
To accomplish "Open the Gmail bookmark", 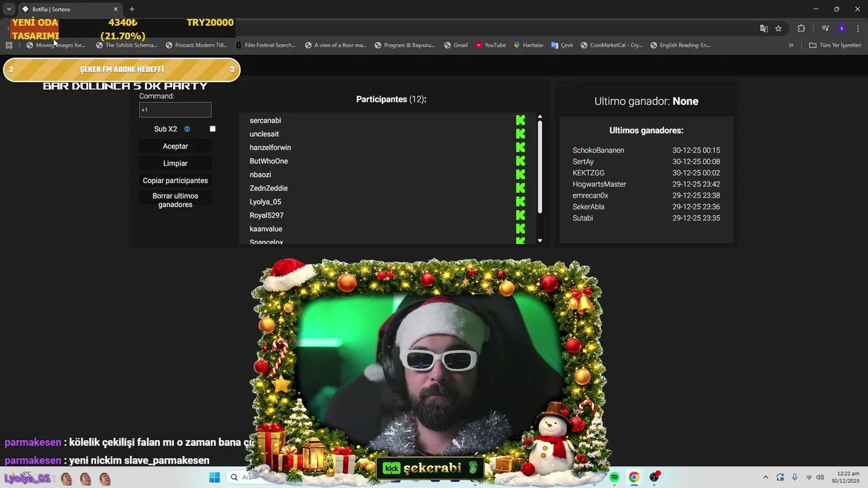I will click(x=456, y=45).
